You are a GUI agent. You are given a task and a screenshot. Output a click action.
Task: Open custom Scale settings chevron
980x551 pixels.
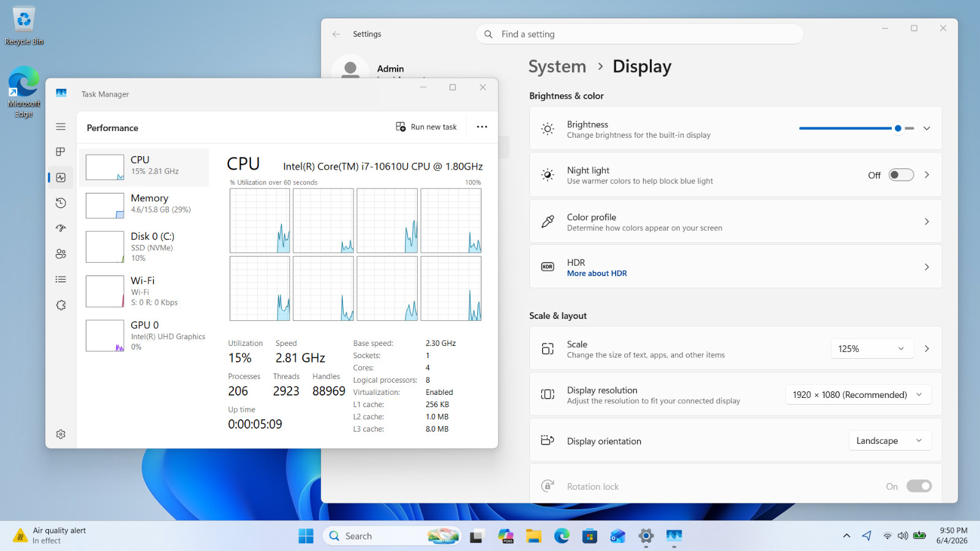(927, 349)
